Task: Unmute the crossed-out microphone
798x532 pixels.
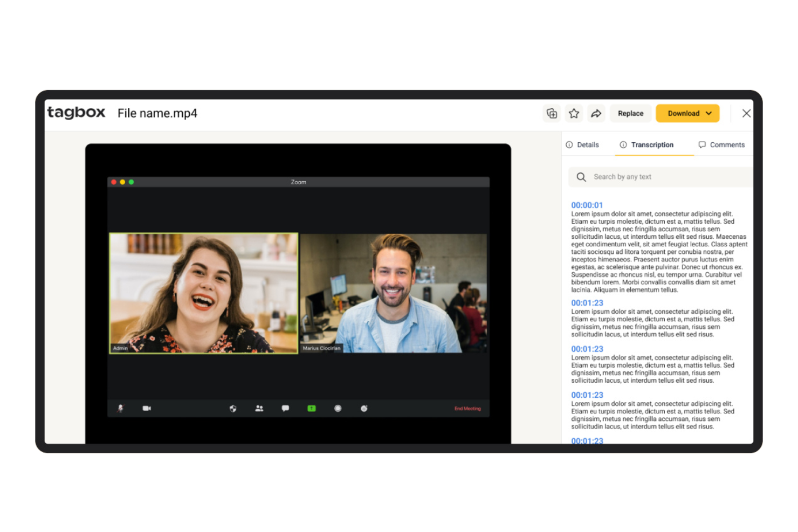Action: click(121, 409)
